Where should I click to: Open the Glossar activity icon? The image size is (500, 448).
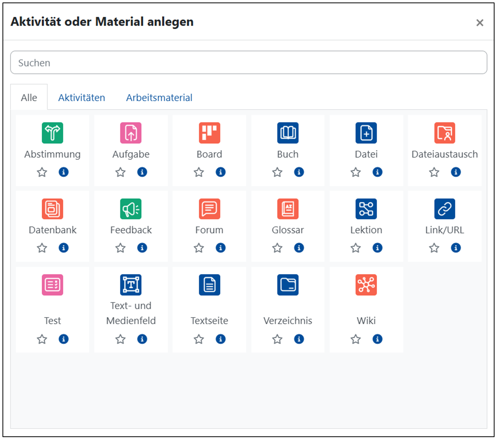click(288, 209)
